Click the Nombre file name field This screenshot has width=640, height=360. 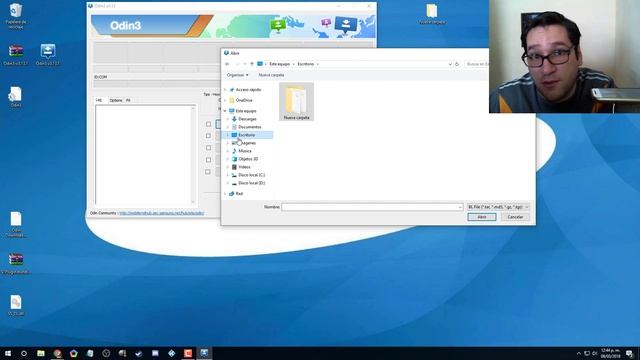click(372, 207)
